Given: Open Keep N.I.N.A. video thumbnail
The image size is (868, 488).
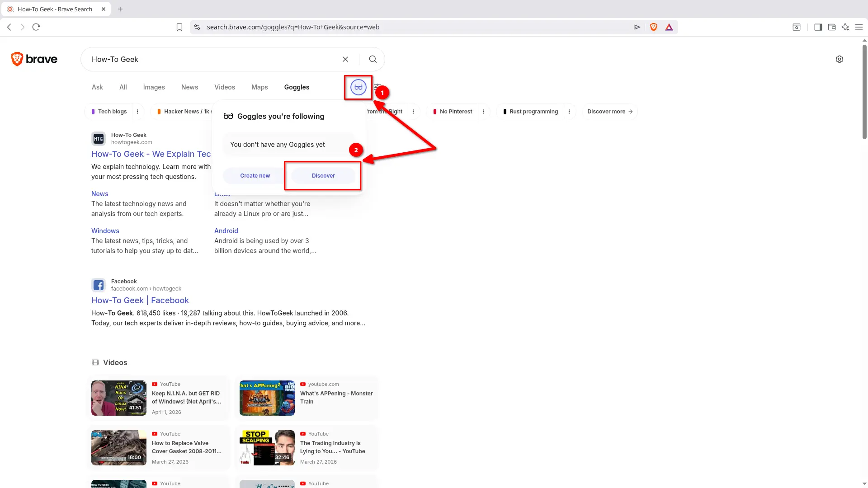Looking at the screenshot, I should [119, 398].
